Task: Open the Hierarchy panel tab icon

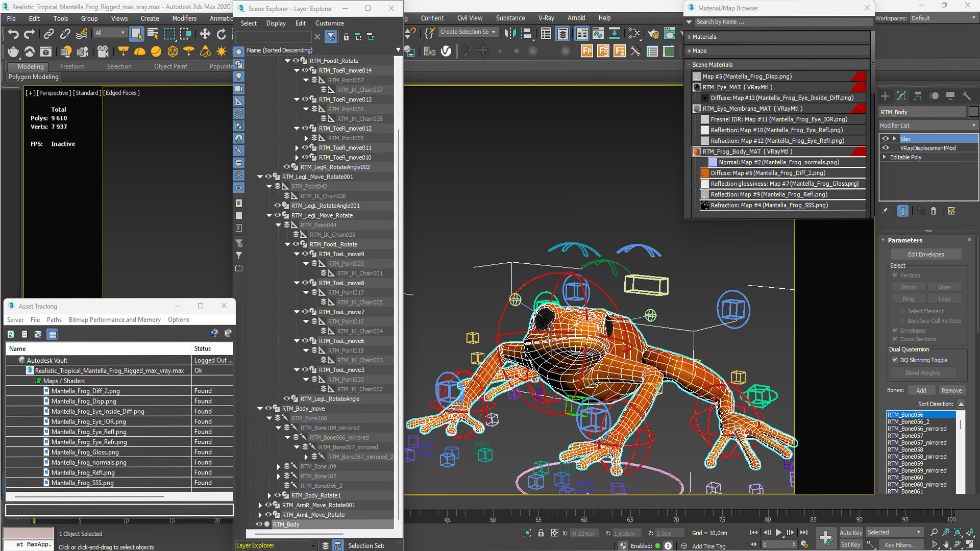Action: click(918, 96)
